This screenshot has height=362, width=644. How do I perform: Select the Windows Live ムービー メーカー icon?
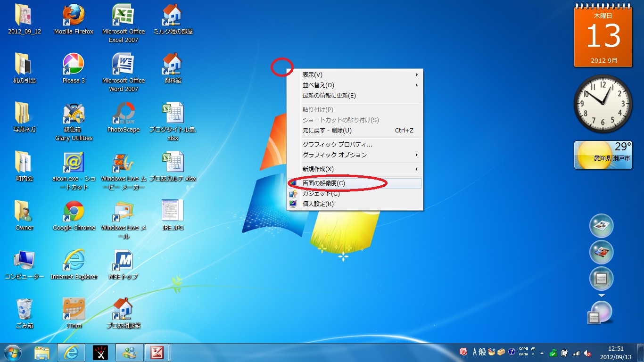click(124, 171)
